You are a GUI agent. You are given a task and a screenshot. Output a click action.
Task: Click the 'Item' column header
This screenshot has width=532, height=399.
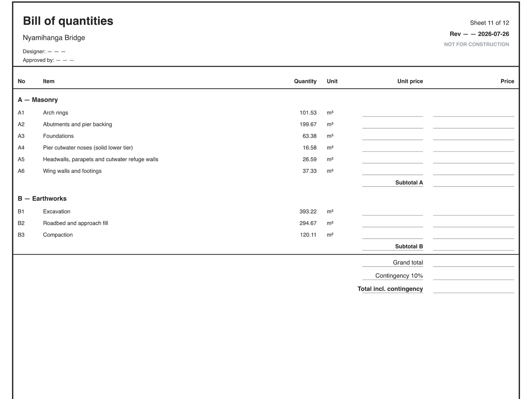[49, 81]
